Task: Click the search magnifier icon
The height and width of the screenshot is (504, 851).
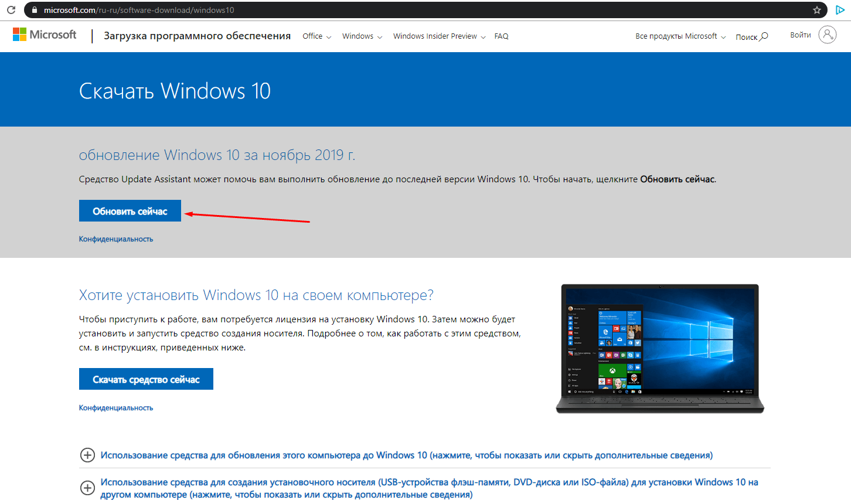Action: pos(764,36)
